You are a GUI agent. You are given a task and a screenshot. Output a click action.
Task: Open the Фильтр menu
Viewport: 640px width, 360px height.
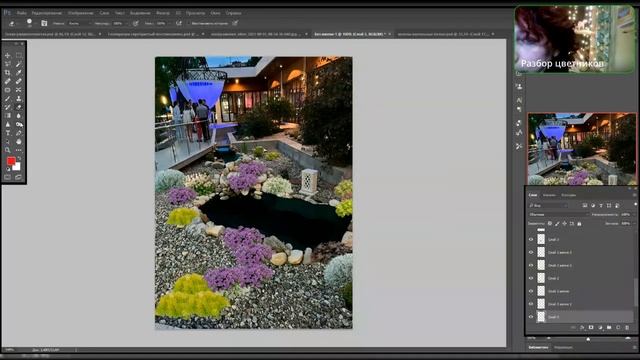pos(163,13)
